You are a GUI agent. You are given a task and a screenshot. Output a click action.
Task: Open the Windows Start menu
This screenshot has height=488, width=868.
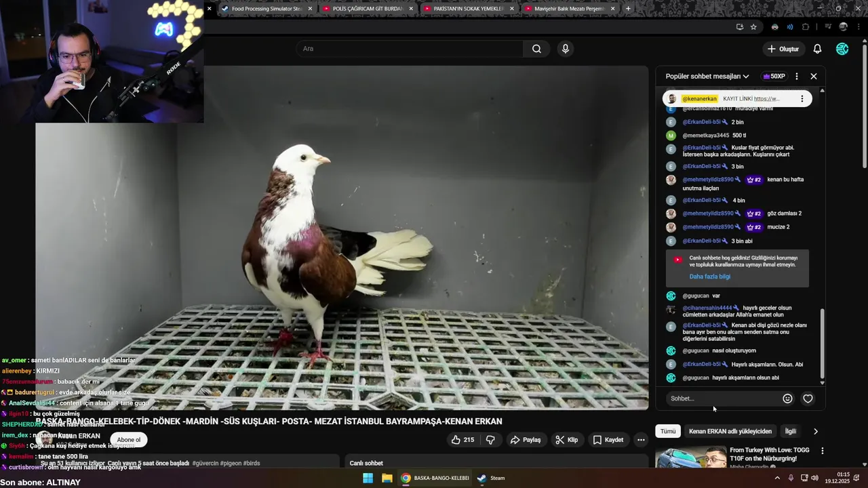tap(368, 478)
